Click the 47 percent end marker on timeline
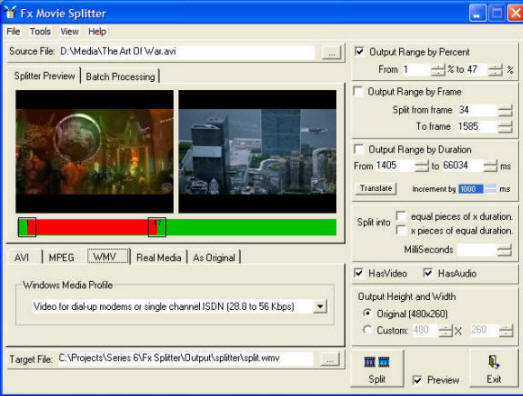 pos(157,227)
